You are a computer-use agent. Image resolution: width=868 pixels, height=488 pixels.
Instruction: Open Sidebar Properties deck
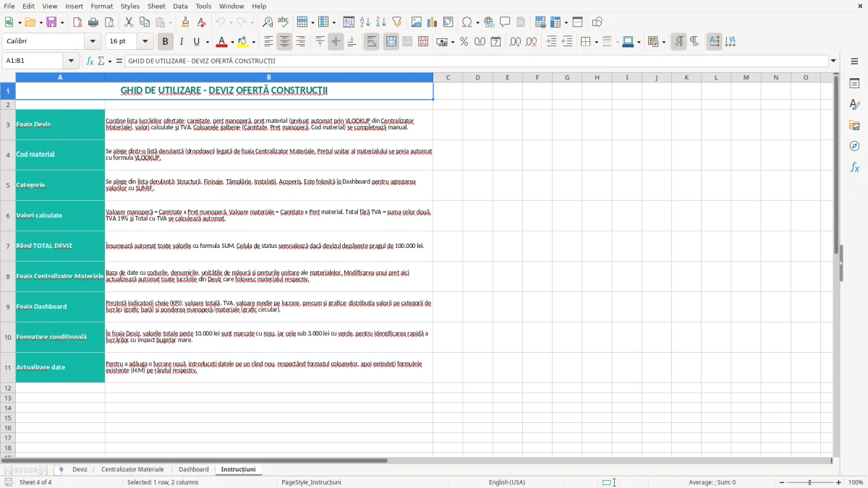point(854,84)
